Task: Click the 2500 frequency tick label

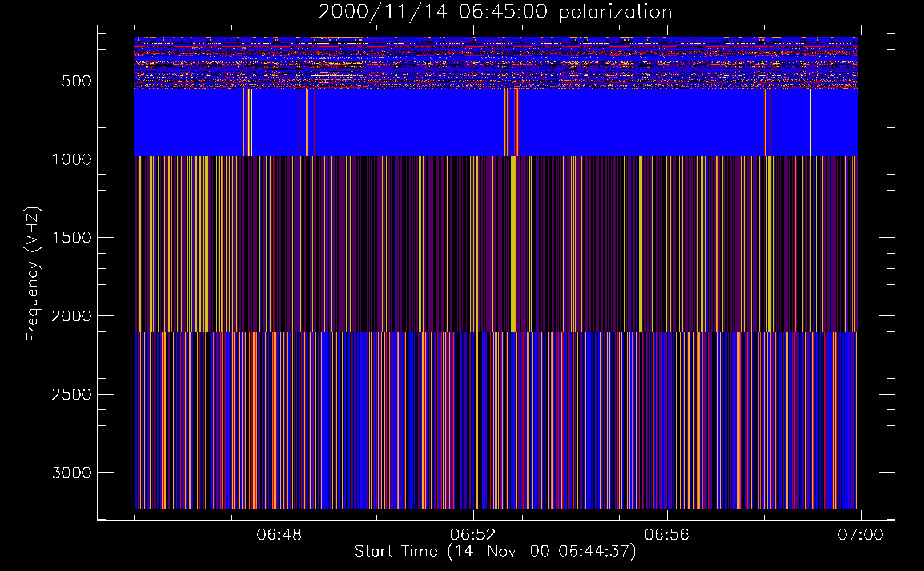Action: (x=71, y=395)
